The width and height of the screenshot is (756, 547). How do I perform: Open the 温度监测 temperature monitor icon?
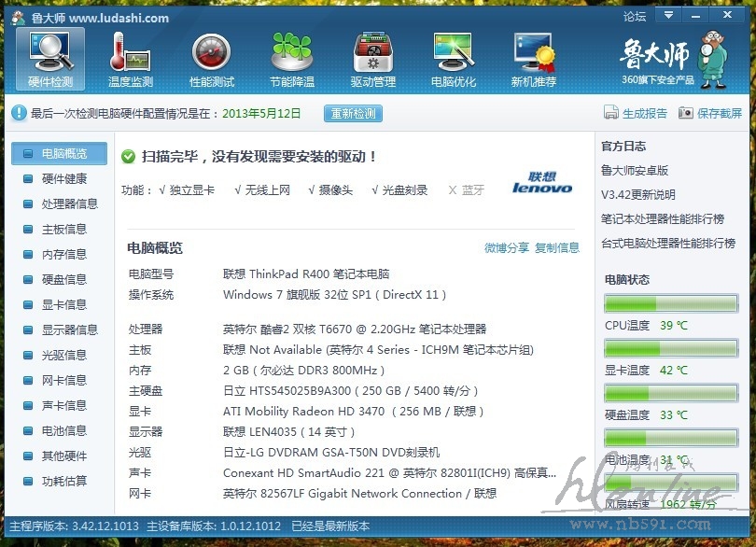pyautogui.click(x=131, y=59)
